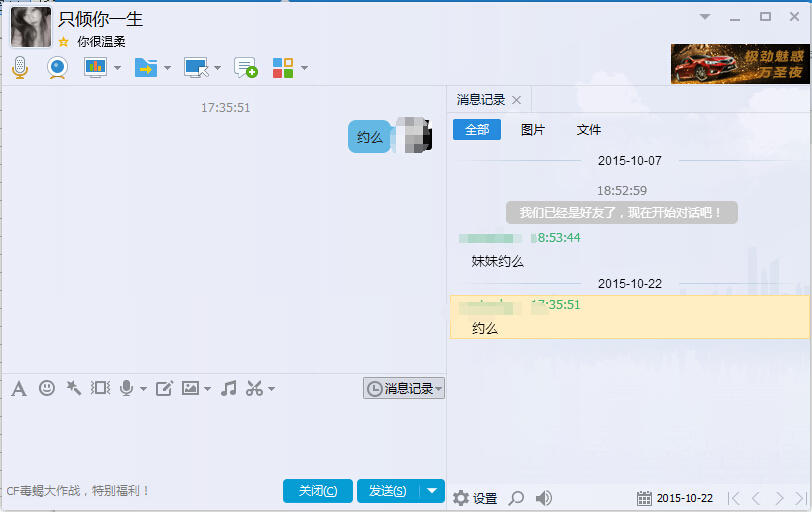This screenshot has width=812, height=512.
Task: Start a voice call with microphone icon
Action: [20, 68]
